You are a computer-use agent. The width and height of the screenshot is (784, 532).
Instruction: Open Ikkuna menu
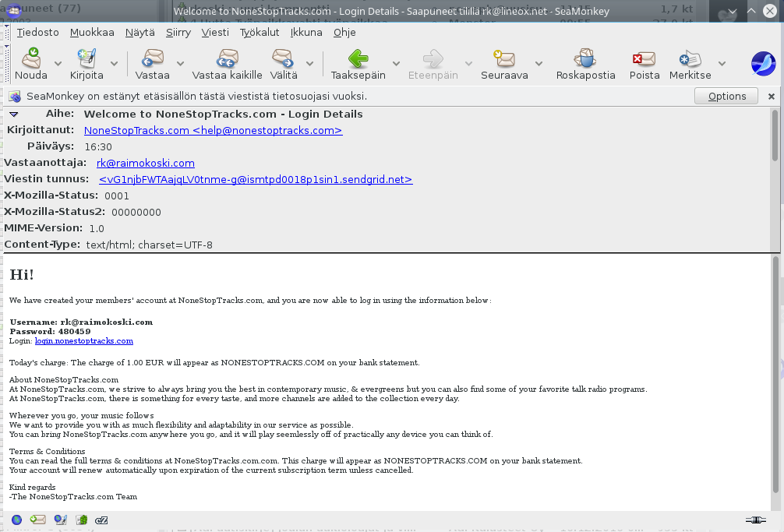[x=306, y=33]
